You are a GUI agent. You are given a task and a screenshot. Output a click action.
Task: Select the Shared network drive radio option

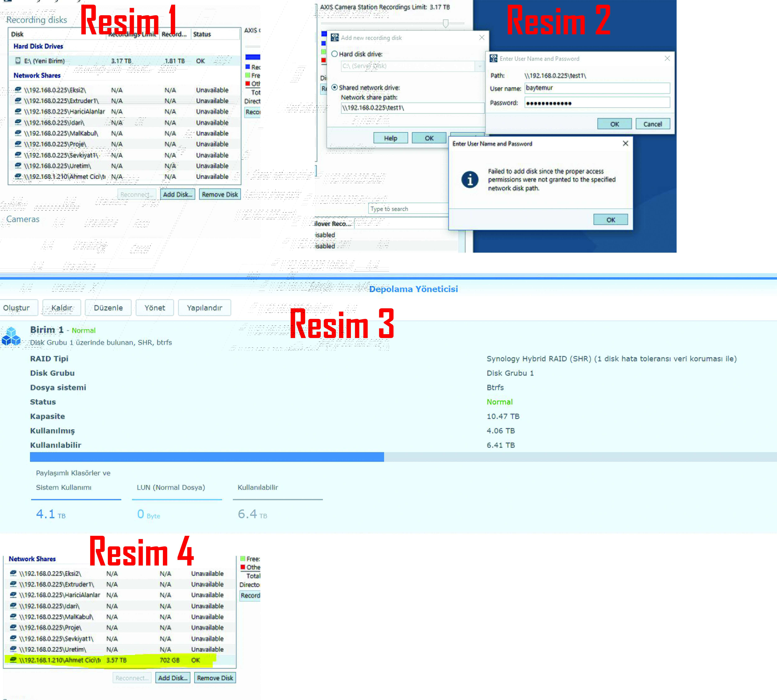coord(334,88)
